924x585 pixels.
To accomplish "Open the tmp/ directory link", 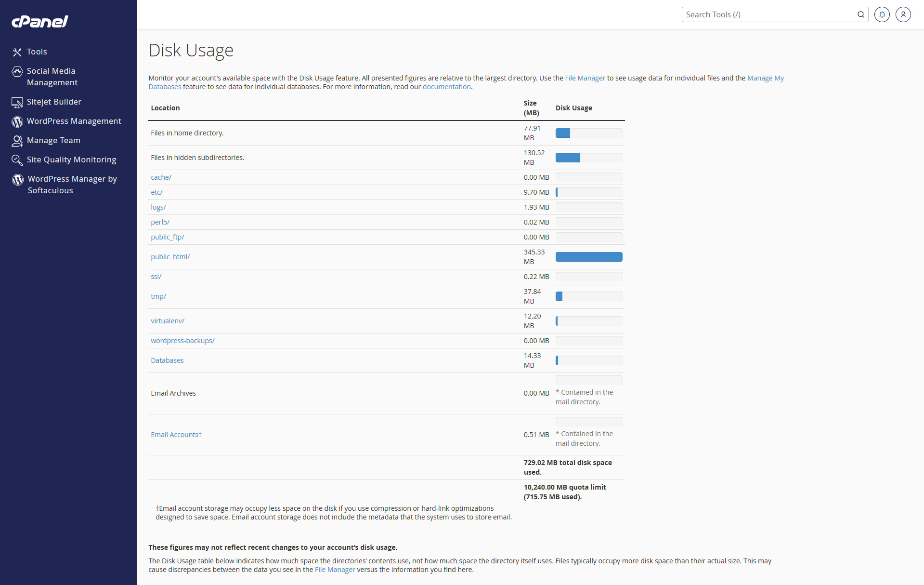I will 158,296.
